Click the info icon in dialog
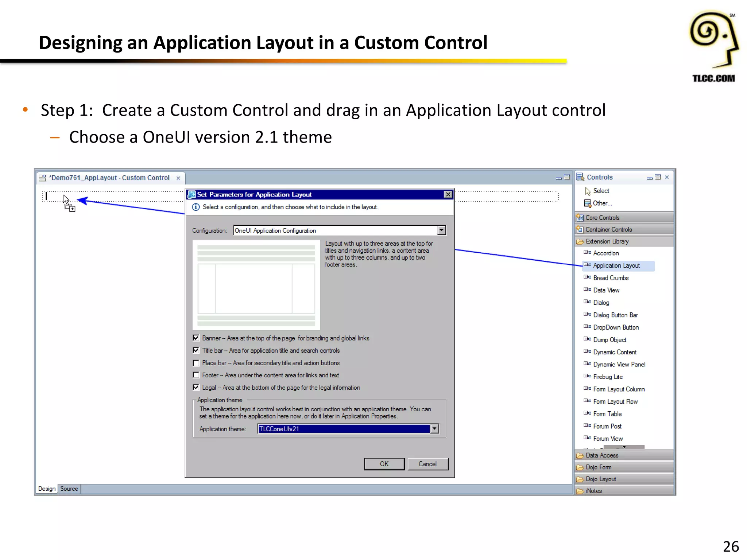The height and width of the screenshot is (560, 747). click(196, 207)
